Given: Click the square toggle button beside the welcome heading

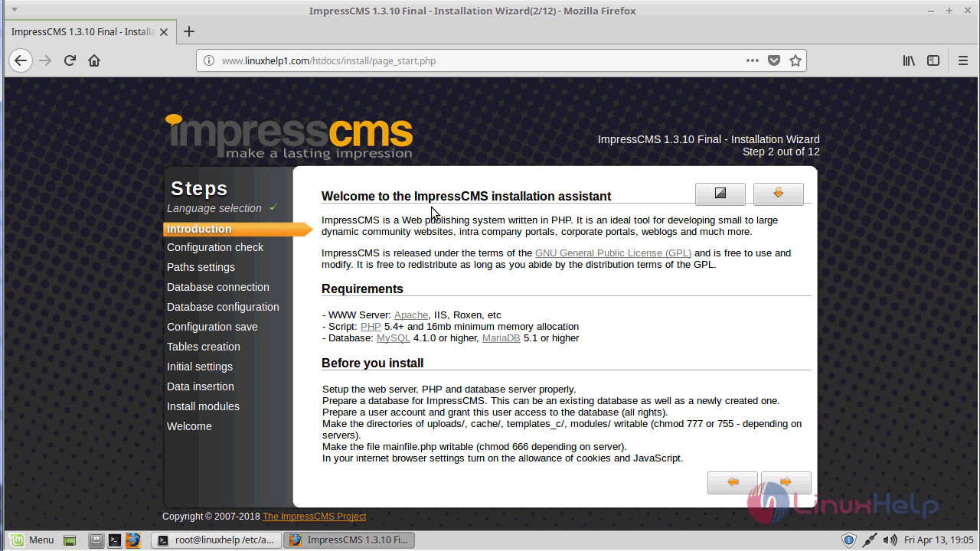Looking at the screenshot, I should [x=720, y=194].
